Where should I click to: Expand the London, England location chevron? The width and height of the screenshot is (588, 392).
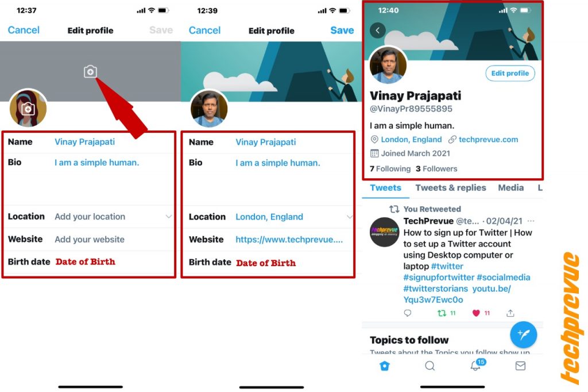[350, 217]
